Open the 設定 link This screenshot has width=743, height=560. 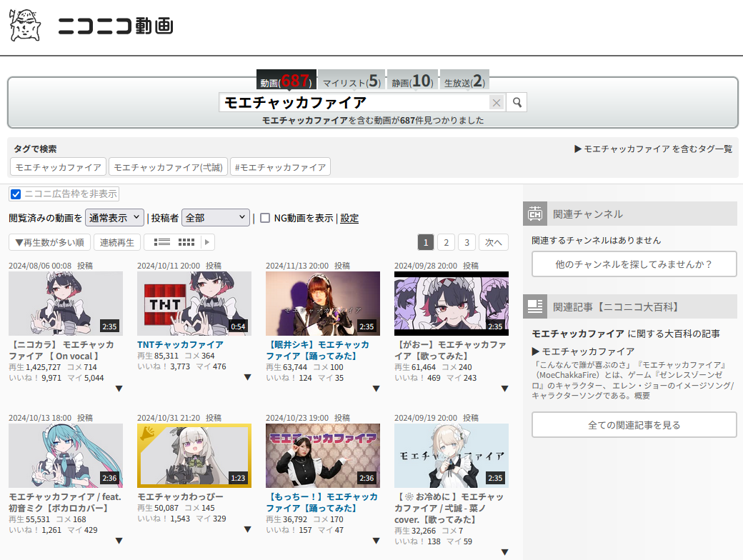[349, 218]
